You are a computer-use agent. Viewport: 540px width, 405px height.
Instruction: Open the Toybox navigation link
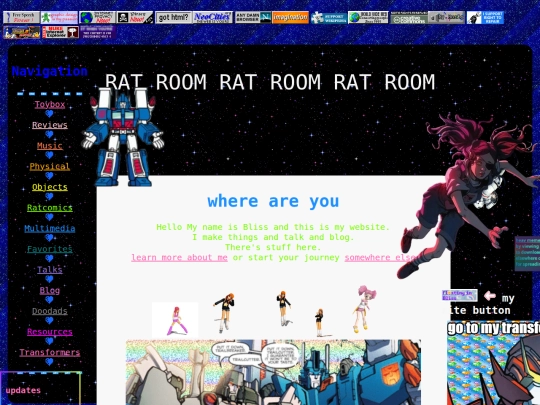click(50, 104)
